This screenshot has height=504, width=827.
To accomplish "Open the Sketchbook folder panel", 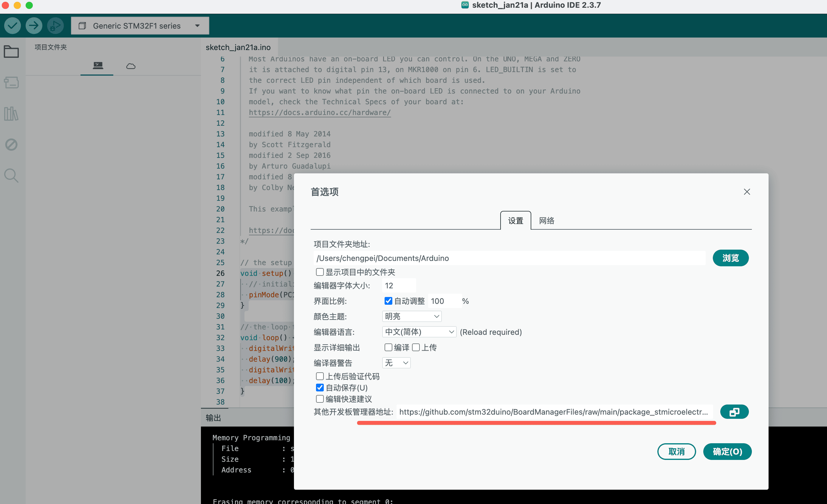I will point(11,52).
